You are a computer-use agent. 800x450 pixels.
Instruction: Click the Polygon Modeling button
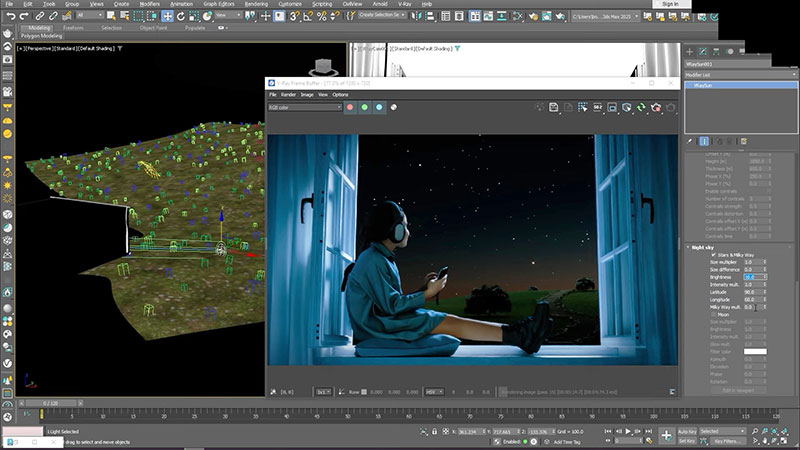coord(41,36)
